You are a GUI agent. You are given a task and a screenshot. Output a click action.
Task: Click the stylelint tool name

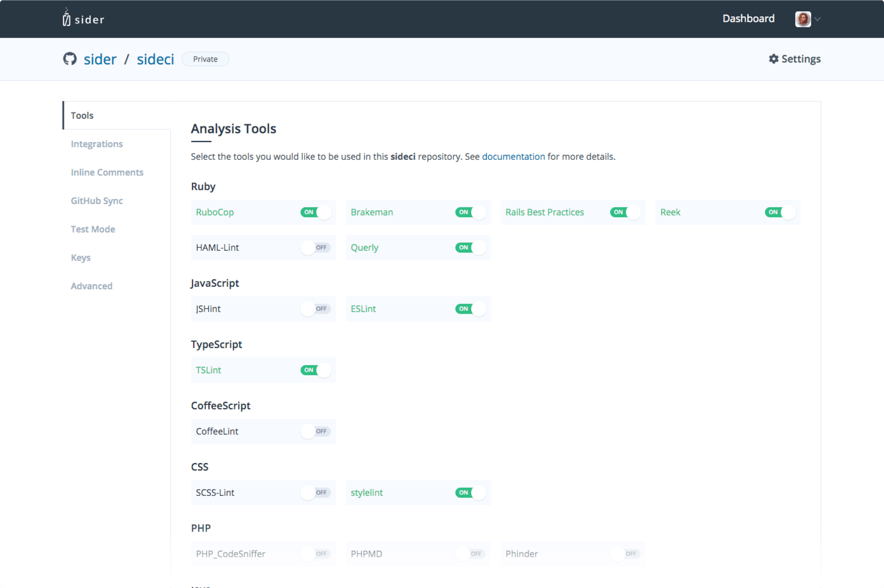(367, 492)
